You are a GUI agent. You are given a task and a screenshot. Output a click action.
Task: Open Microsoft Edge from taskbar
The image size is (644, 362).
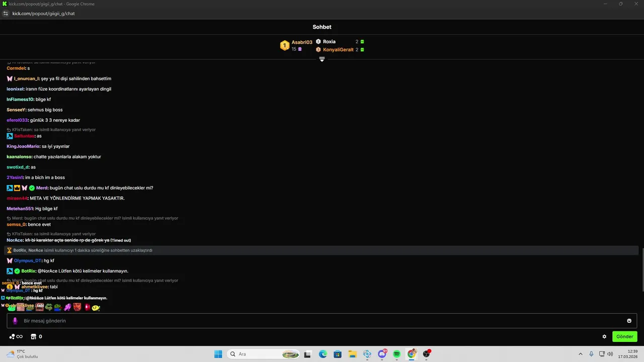pyautogui.click(x=323, y=354)
